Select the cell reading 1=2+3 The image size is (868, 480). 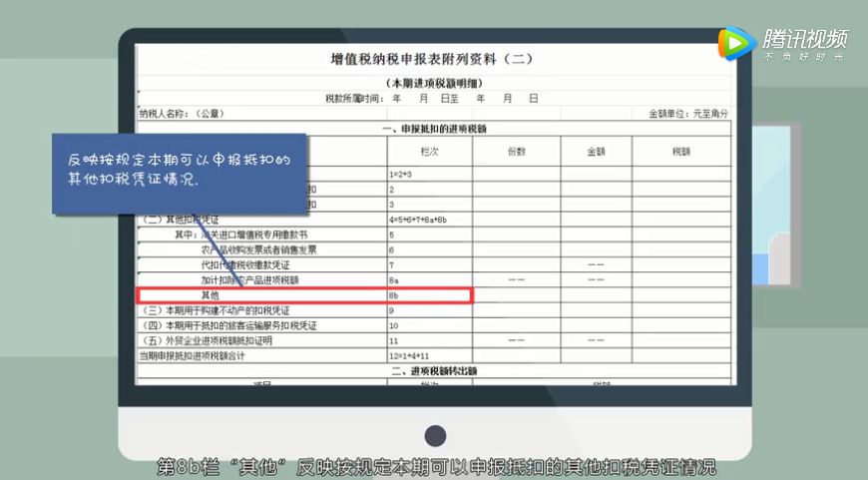(x=430, y=174)
